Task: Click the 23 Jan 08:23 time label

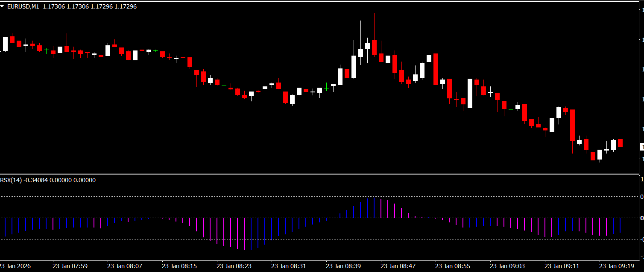Action: [x=234, y=266]
